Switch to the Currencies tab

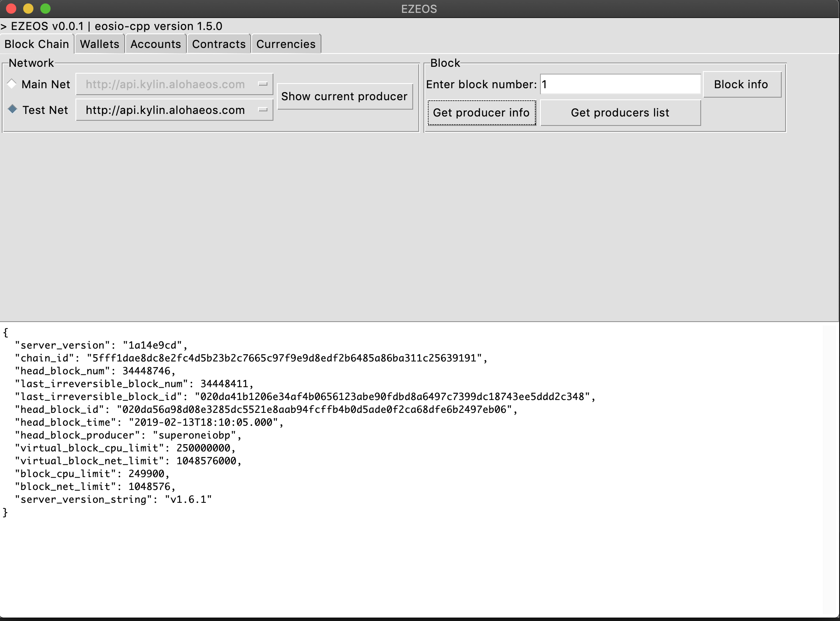pos(286,44)
